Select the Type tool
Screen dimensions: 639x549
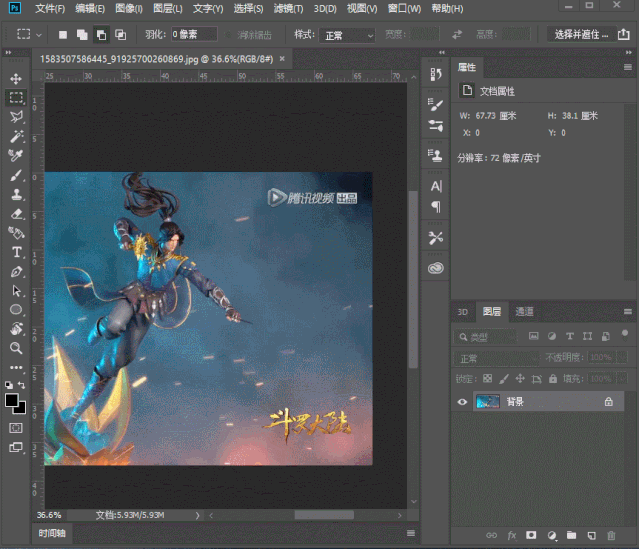(x=16, y=252)
